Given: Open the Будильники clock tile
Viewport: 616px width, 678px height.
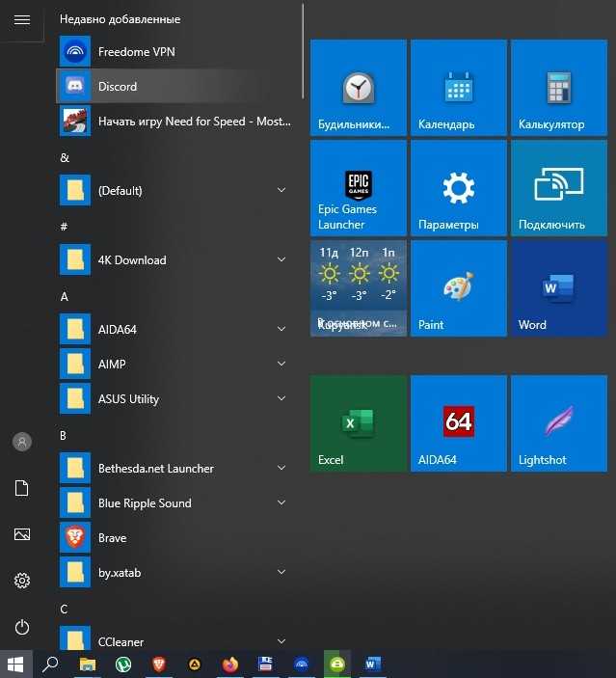Looking at the screenshot, I should [359, 88].
